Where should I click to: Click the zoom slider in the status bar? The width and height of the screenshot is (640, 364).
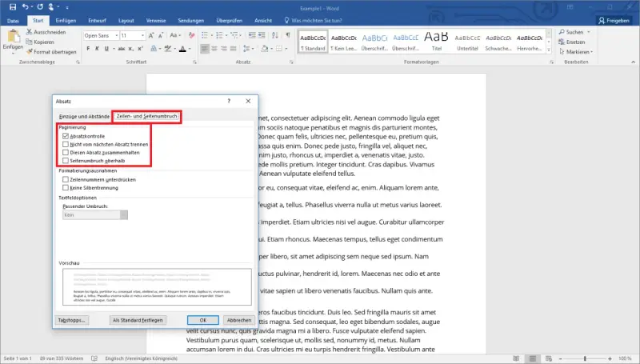[585, 358]
